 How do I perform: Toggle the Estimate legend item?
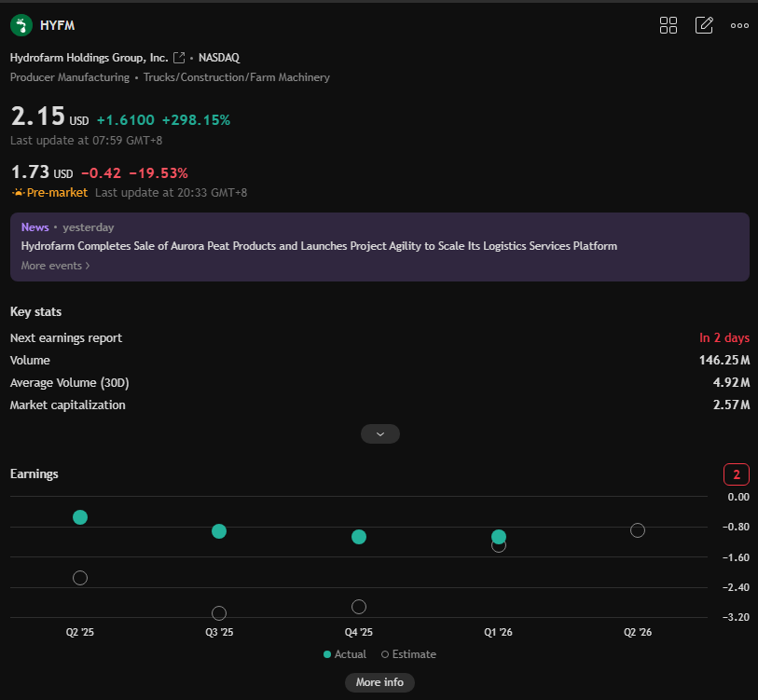[x=408, y=654]
